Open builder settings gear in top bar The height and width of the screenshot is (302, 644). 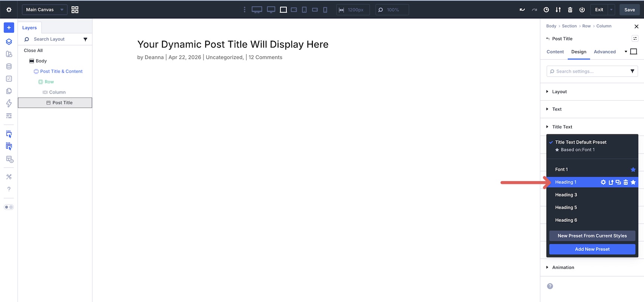pyautogui.click(x=9, y=10)
